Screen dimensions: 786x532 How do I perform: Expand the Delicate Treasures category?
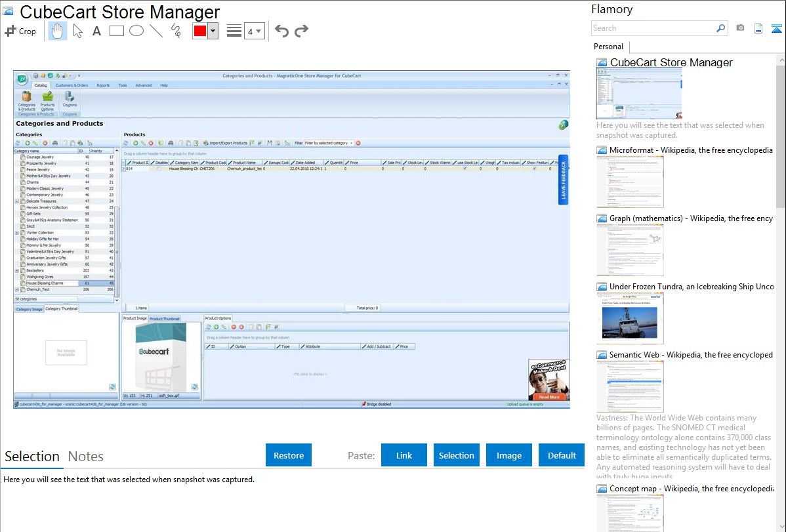[17, 201]
